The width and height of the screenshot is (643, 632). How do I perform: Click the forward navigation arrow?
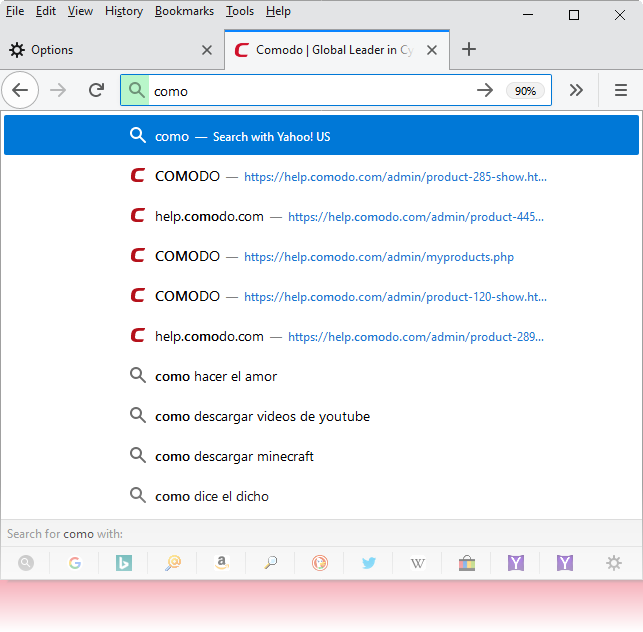click(58, 90)
